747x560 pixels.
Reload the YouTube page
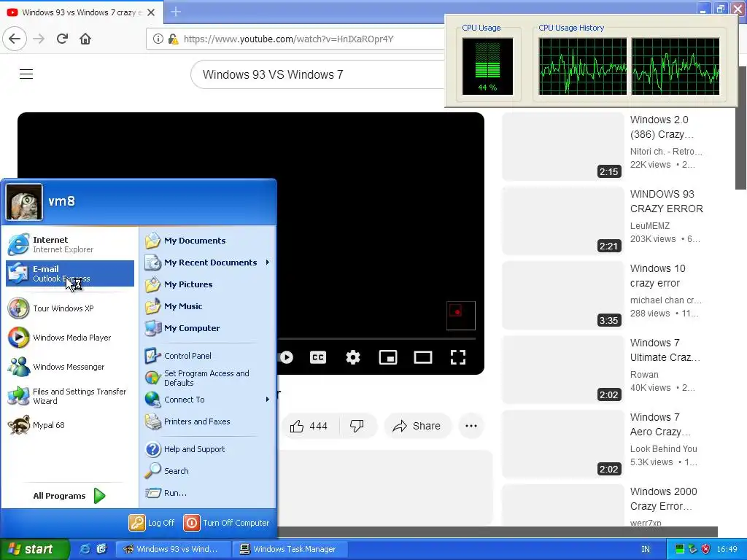tap(62, 39)
